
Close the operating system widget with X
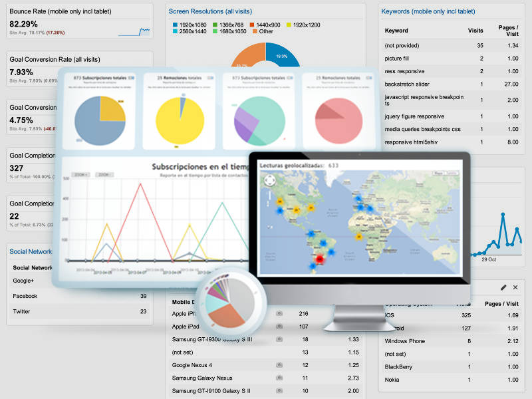tap(515, 287)
